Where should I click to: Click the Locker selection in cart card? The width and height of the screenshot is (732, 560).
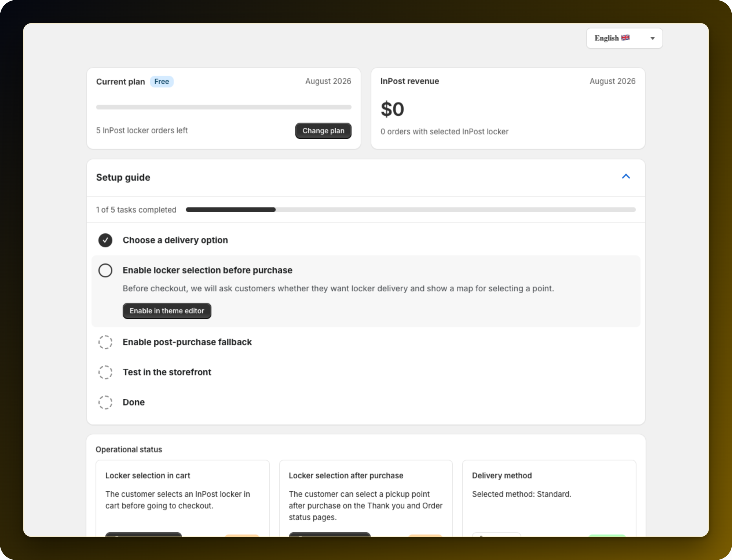point(182,498)
